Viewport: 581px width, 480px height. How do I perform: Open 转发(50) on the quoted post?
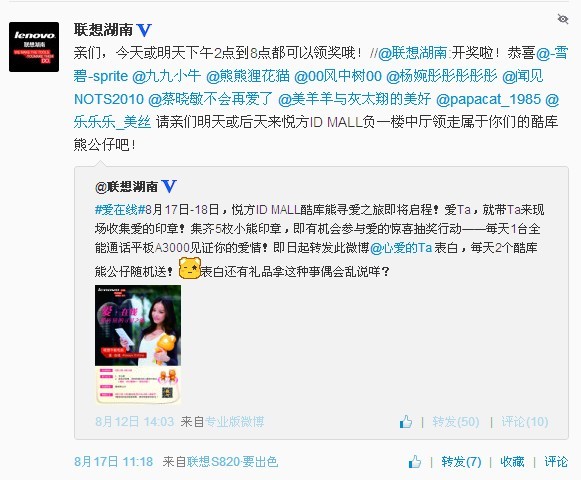point(456,422)
